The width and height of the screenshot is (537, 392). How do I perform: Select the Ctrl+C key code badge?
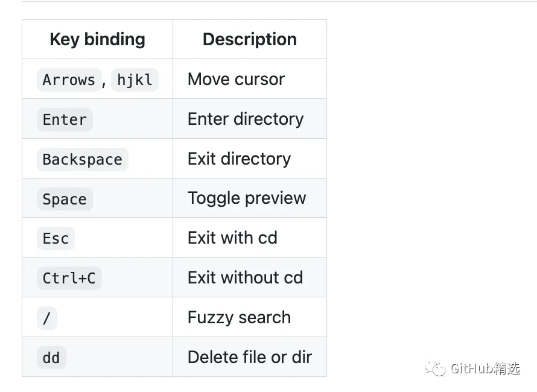coord(69,278)
